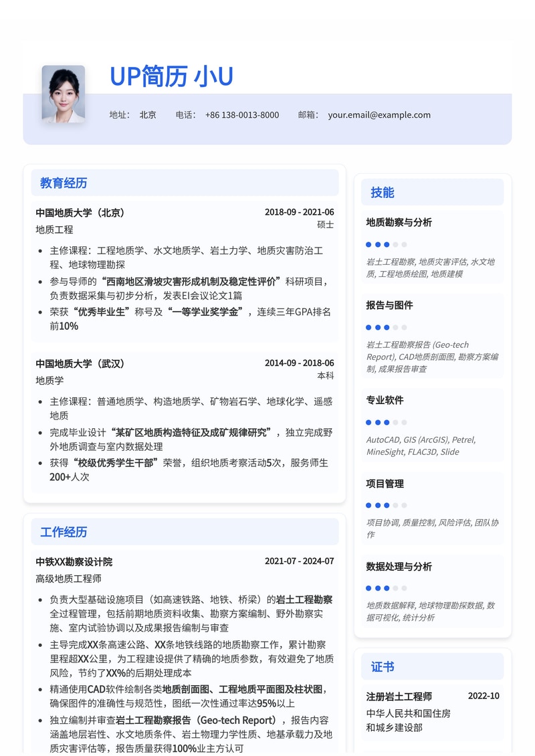
Task: Click the rating slider under 专业软件
Action: tap(387, 422)
